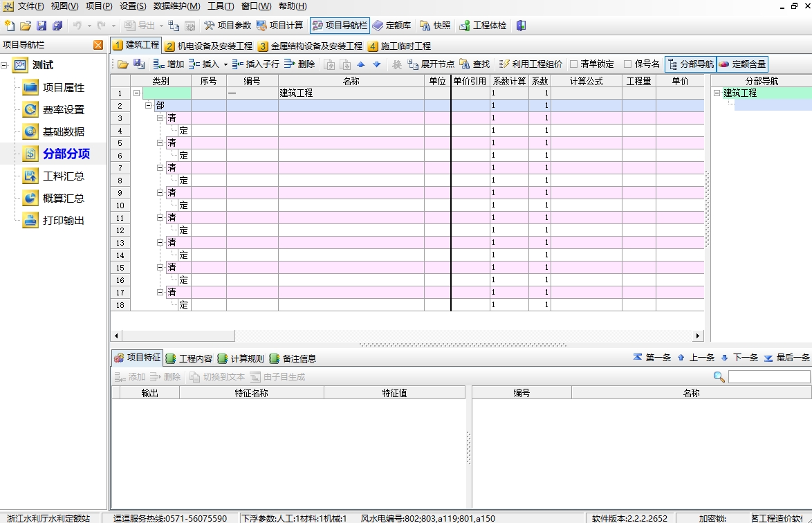Collapse the row 1 建筑工程 node
Viewport: 812px width, 523px height.
[x=137, y=93]
